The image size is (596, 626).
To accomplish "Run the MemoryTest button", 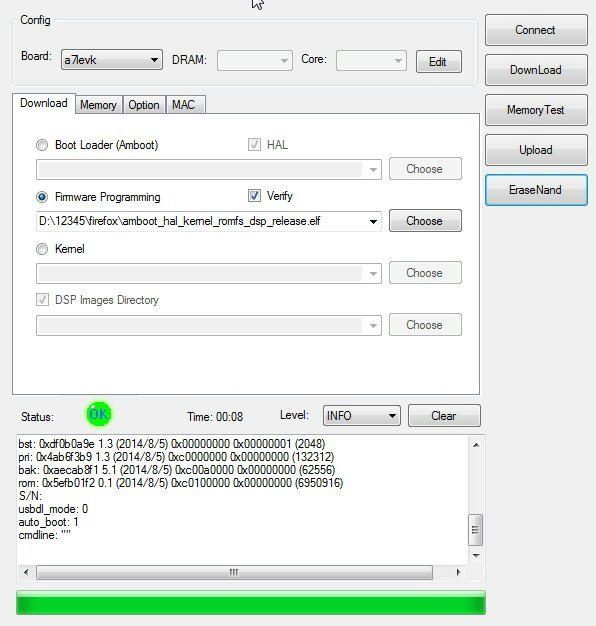I will (x=536, y=110).
